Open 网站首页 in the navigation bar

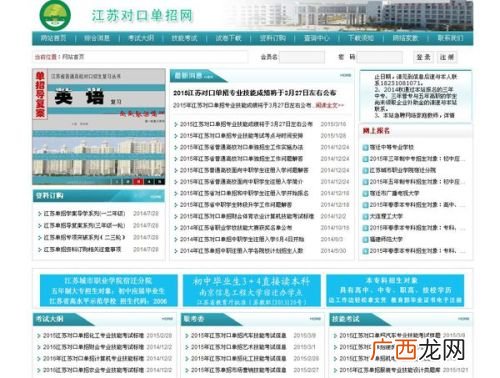click(53, 38)
